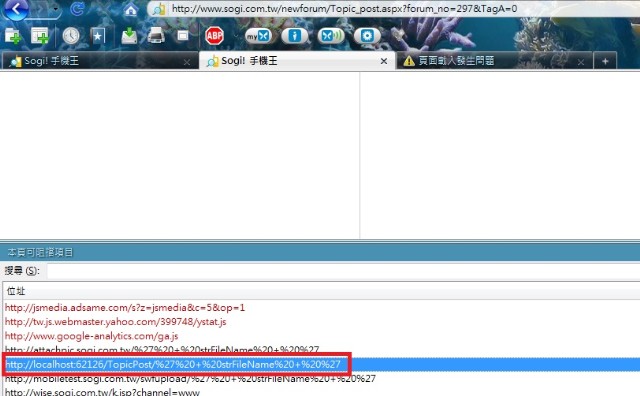The width and height of the screenshot is (640, 396).
Task: Select the jsmedia.adsame.com entry in list
Action: pyautogui.click(x=125, y=307)
